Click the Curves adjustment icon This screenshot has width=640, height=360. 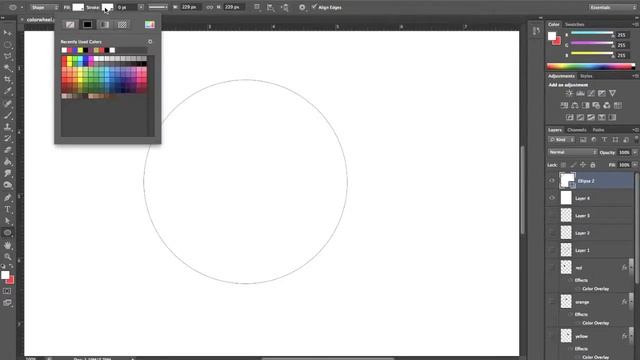pos(591,93)
